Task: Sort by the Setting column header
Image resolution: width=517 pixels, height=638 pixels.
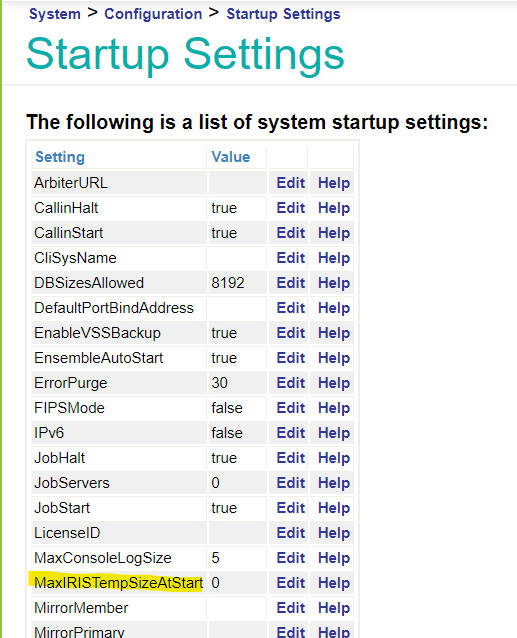Action: pos(60,157)
